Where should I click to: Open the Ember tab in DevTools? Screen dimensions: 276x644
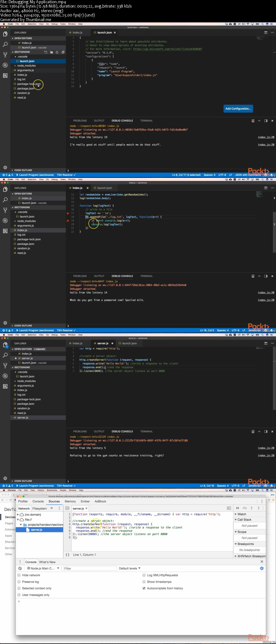click(85, 501)
